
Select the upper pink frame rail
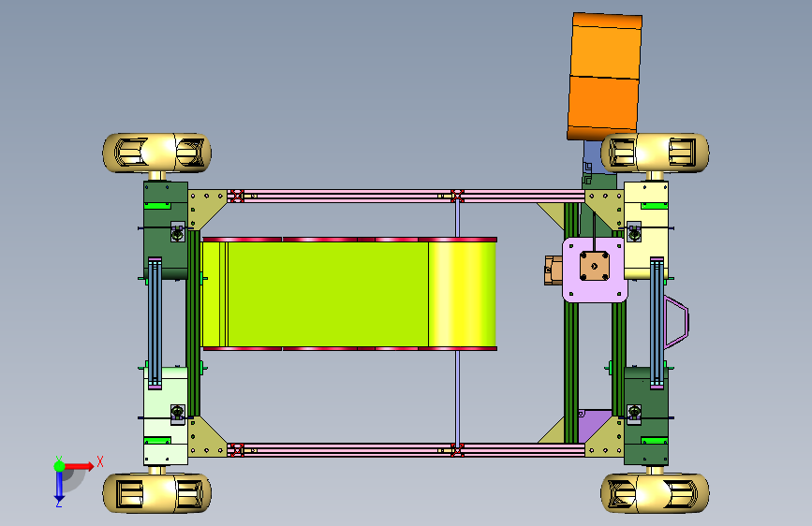click(406, 196)
